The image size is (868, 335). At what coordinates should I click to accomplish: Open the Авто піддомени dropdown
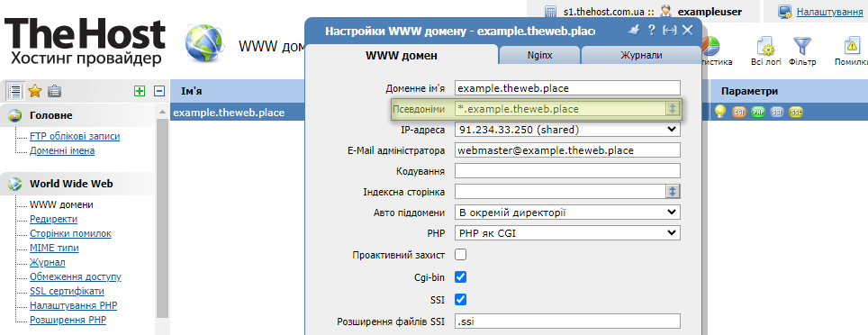tap(567, 213)
